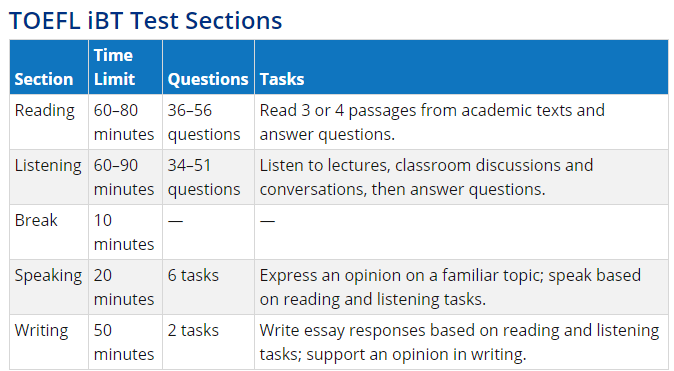Select the Reading section cell
This screenshot has width=674, height=371.
coord(49,122)
